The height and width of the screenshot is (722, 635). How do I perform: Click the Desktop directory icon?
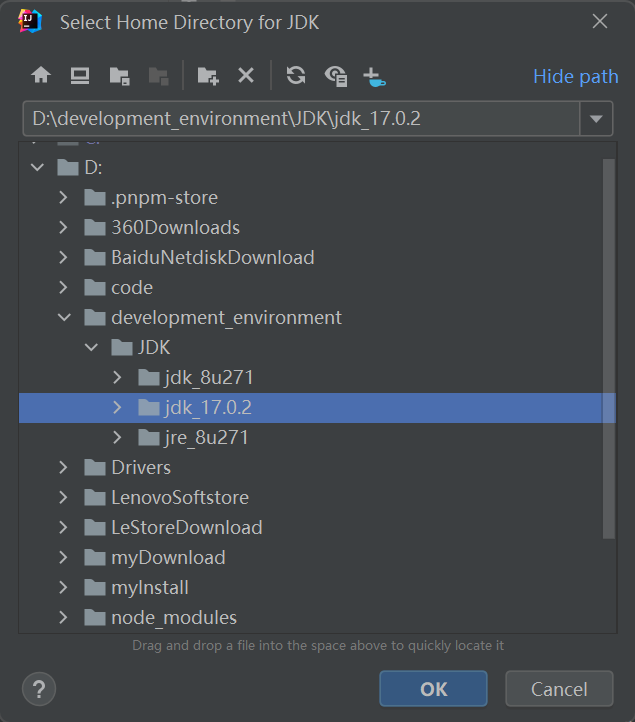pos(80,76)
